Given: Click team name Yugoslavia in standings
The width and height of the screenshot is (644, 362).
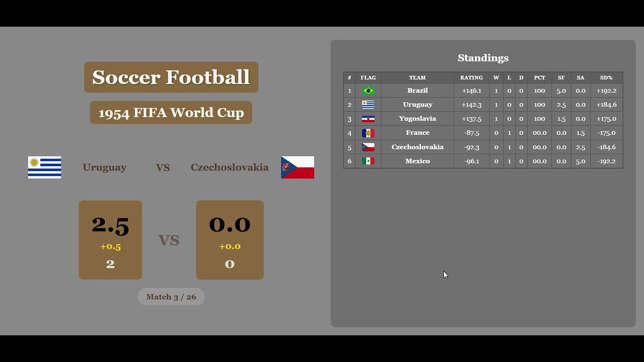Looking at the screenshot, I should (x=418, y=119).
